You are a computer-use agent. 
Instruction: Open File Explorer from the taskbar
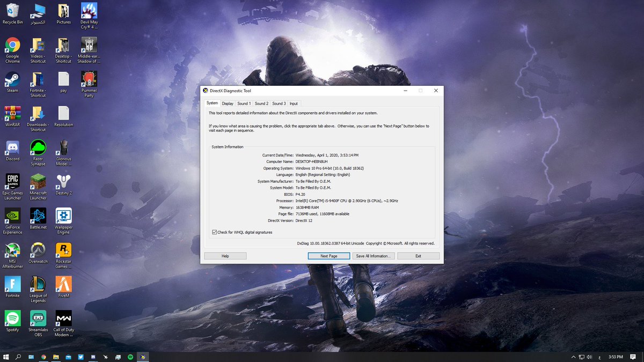pyautogui.click(x=56, y=357)
